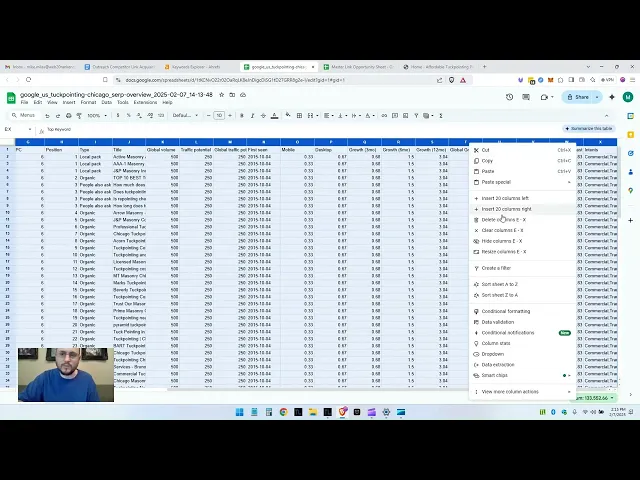The width and height of the screenshot is (640, 480).
Task: Open the Share button dropdown arrow
Action: point(597,97)
